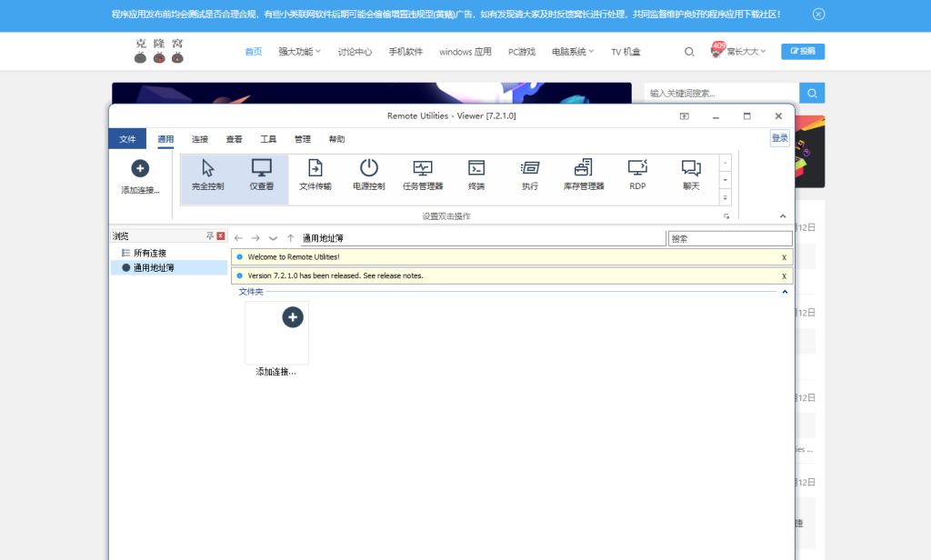Switch to the Connection ribbon tab
Image resolution: width=931 pixels, height=560 pixels.
(x=200, y=139)
